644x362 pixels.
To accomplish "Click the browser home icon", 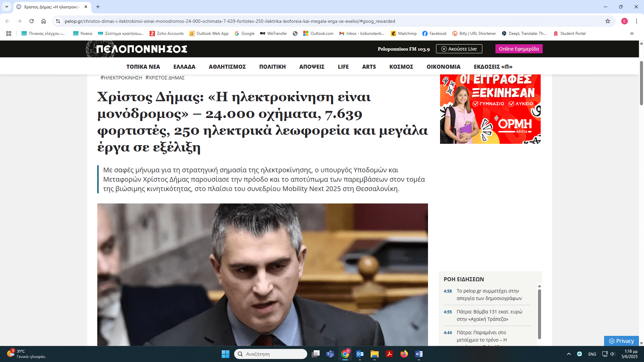I will pos(44,21).
